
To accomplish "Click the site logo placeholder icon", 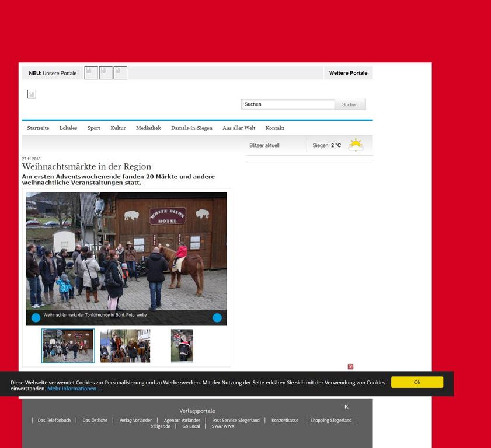I will [32, 94].
